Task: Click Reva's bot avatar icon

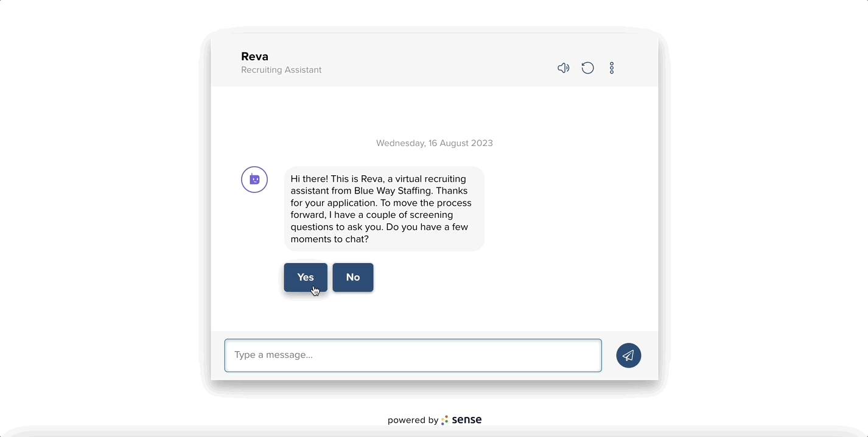Action: (x=254, y=180)
